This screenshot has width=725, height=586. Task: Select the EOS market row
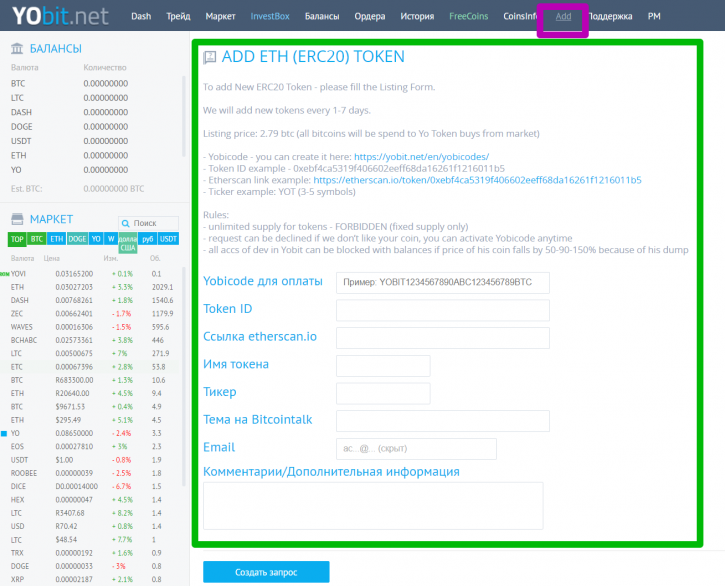click(x=92, y=447)
